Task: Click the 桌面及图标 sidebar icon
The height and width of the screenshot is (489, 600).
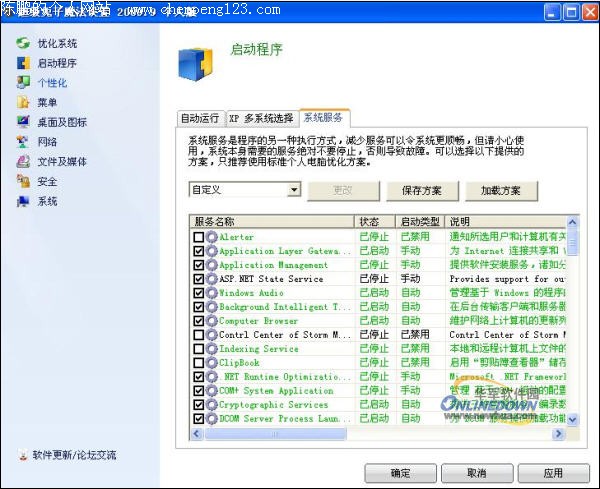Action: (23, 122)
